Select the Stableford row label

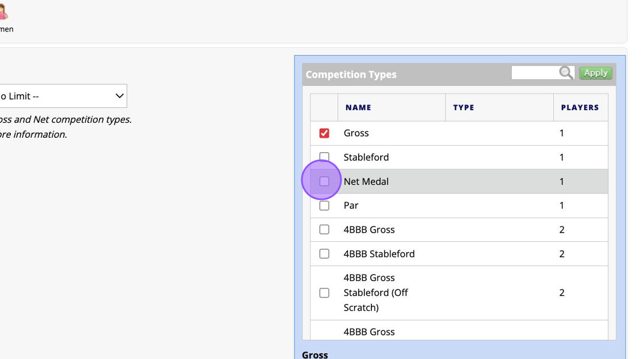click(x=366, y=157)
